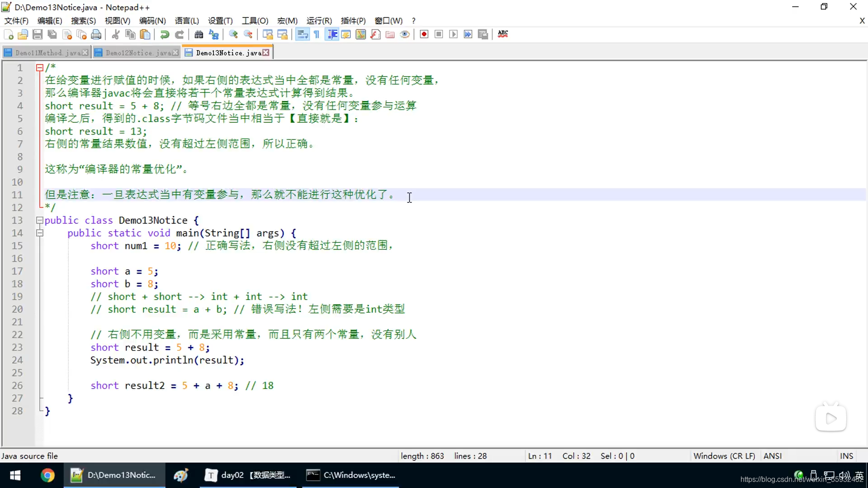Switch to day02 Typora taskbar item

[248, 475]
